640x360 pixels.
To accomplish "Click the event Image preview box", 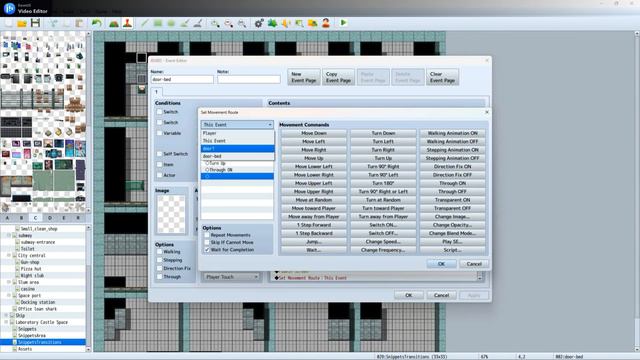I will click(171, 215).
